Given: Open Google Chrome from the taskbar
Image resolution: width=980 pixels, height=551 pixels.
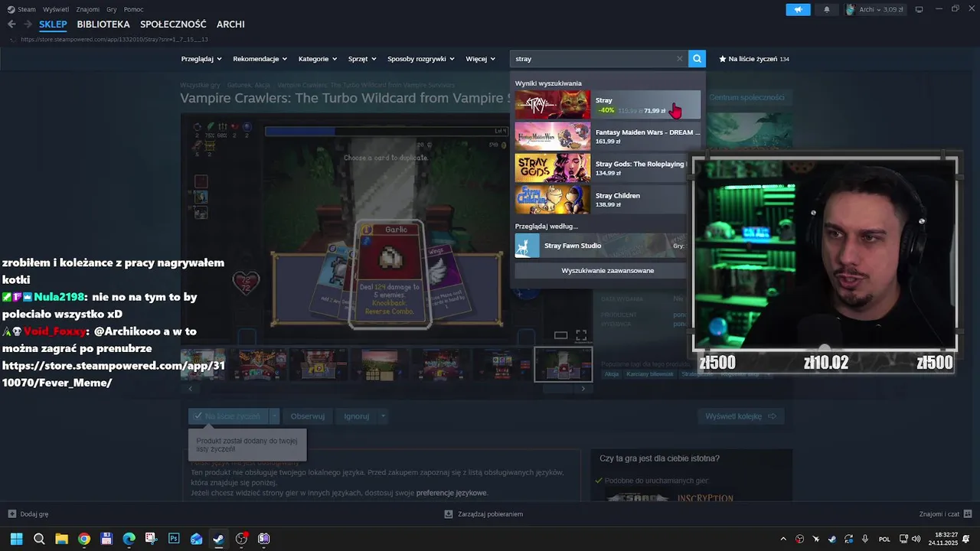Looking at the screenshot, I should [x=84, y=539].
